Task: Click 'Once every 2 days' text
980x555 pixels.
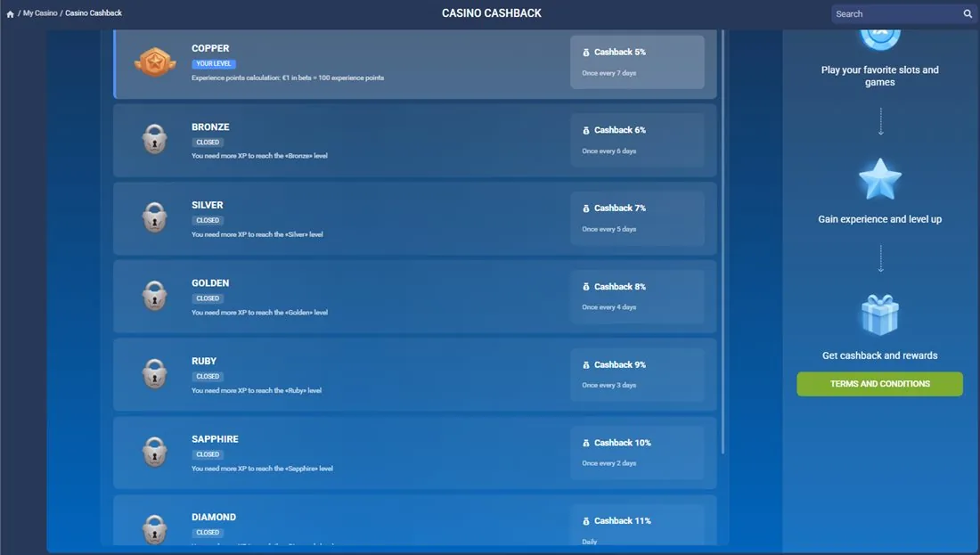Action: (x=608, y=464)
